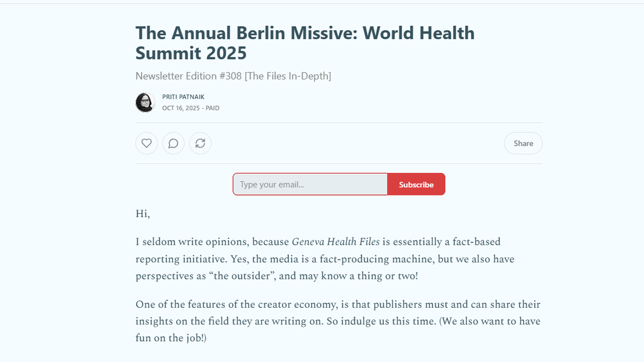Hit the red Subscribe button
Screen dimensions: 644x362
coord(416,185)
